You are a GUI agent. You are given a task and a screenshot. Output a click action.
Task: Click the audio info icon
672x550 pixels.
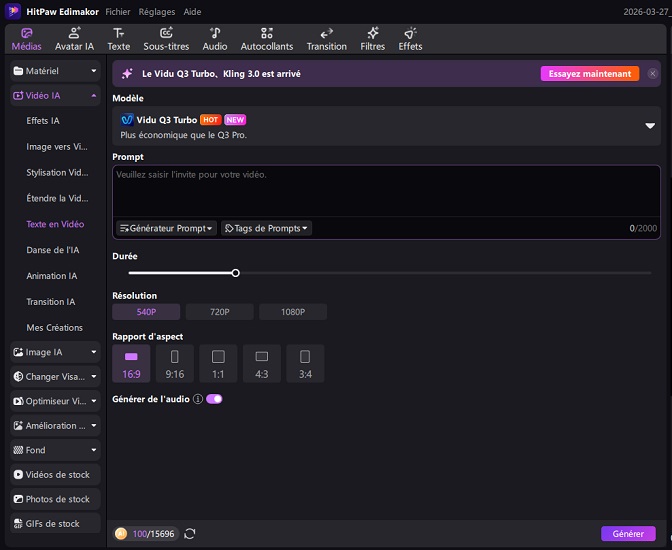click(x=197, y=399)
